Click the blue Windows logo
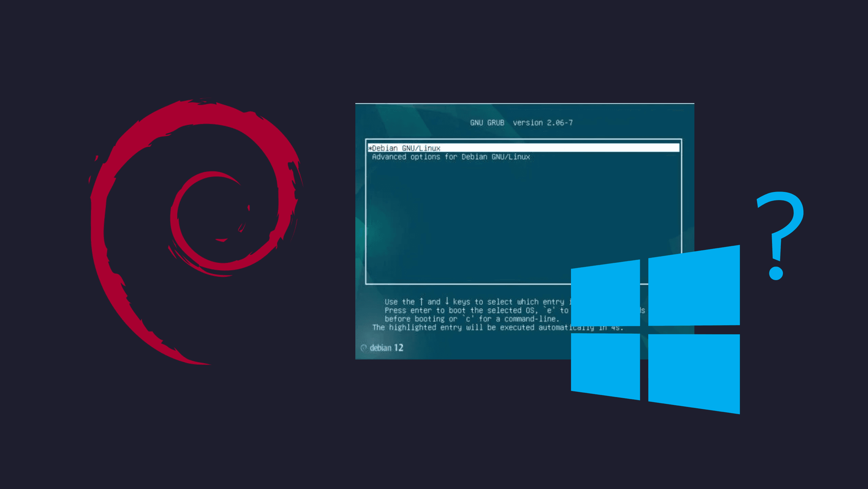Screen dimensions: 868x489 655,329
